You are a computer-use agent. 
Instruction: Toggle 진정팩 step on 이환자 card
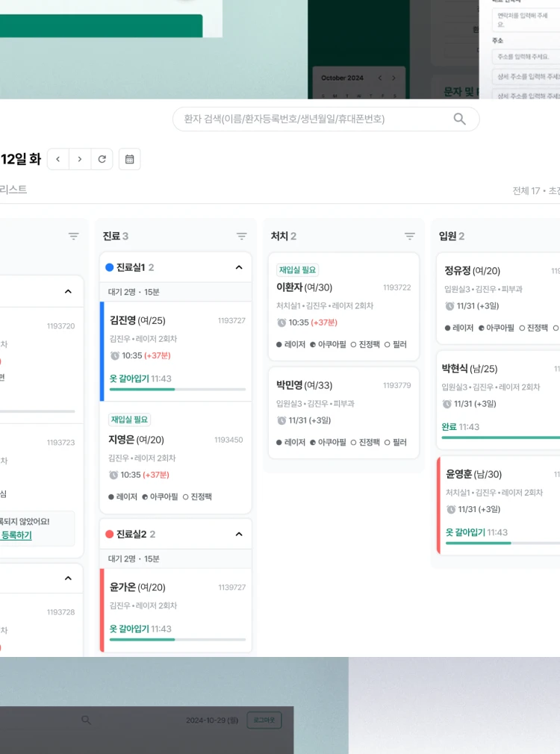(x=365, y=345)
